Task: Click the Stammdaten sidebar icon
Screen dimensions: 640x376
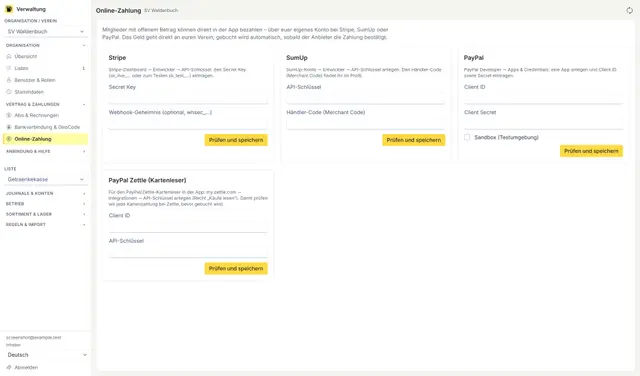Action: click(x=9, y=92)
